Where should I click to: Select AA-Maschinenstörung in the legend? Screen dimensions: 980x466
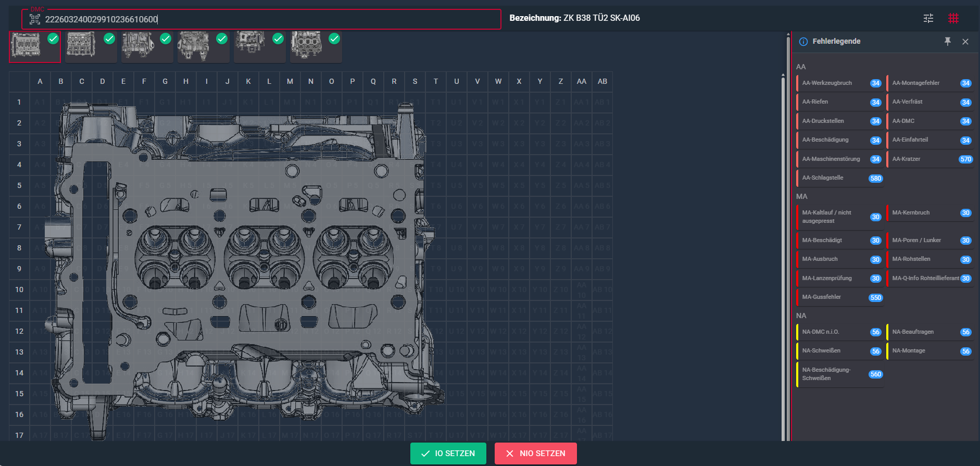click(840, 159)
